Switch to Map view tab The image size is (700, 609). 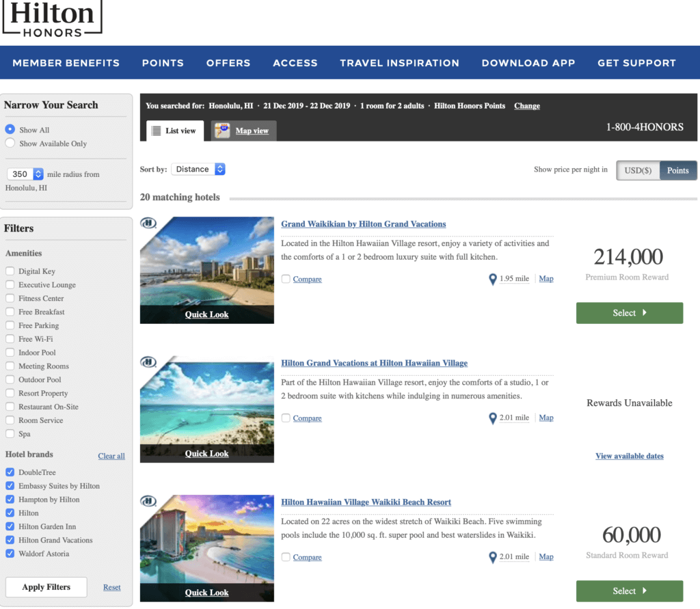click(244, 131)
